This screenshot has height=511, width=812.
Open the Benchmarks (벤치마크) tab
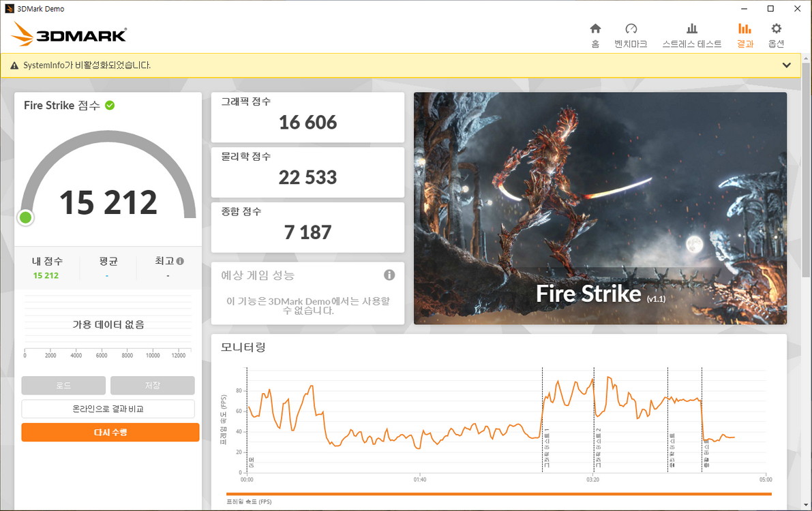(x=631, y=35)
